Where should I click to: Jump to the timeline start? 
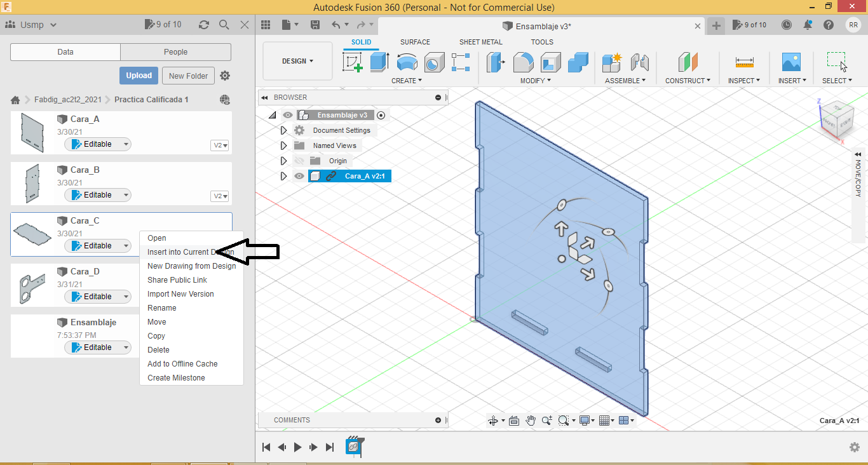pos(267,447)
